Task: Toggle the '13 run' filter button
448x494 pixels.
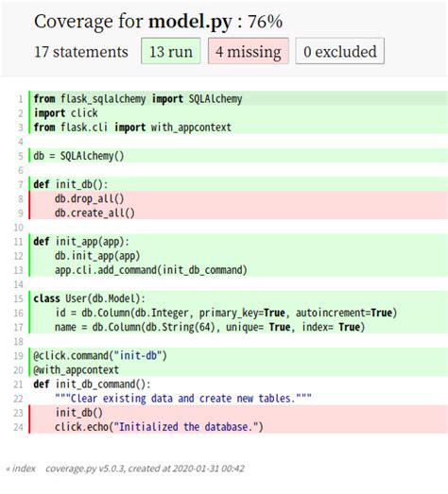Action: pos(170,51)
